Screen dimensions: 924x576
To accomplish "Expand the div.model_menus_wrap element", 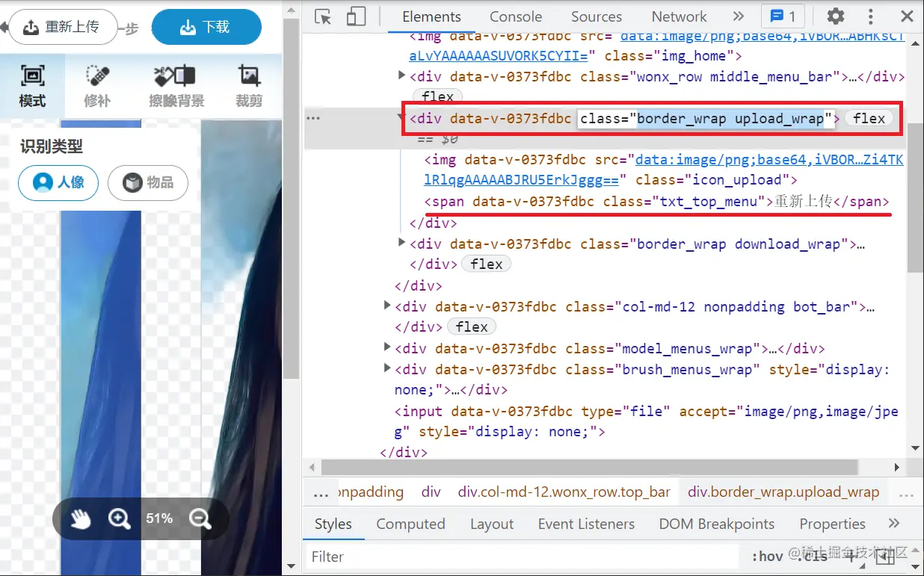I will (x=386, y=348).
